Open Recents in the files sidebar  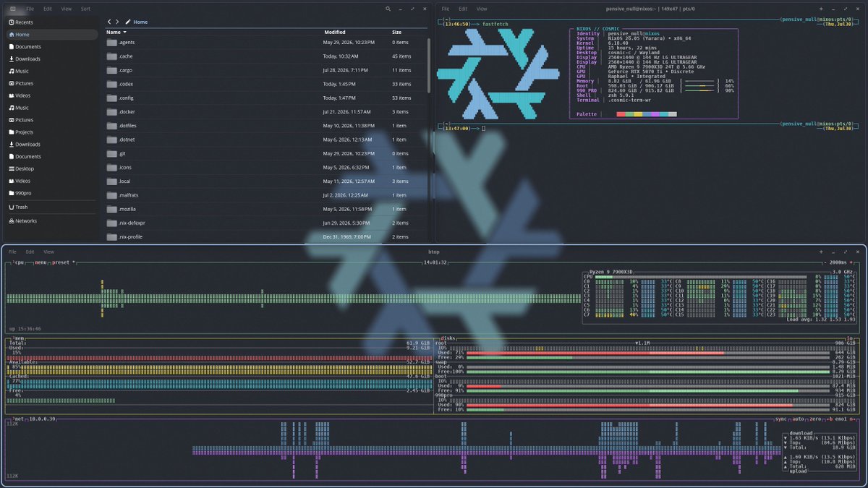tap(51, 22)
